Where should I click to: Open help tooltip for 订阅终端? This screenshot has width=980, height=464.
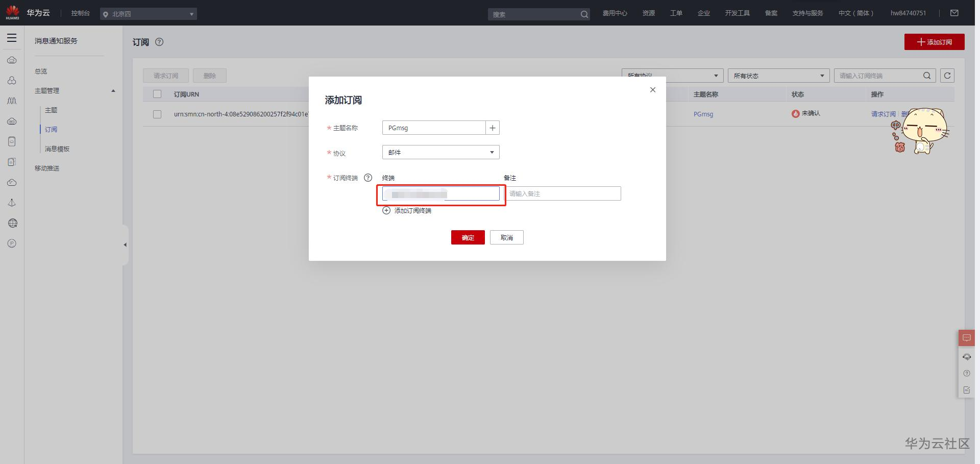tap(368, 178)
